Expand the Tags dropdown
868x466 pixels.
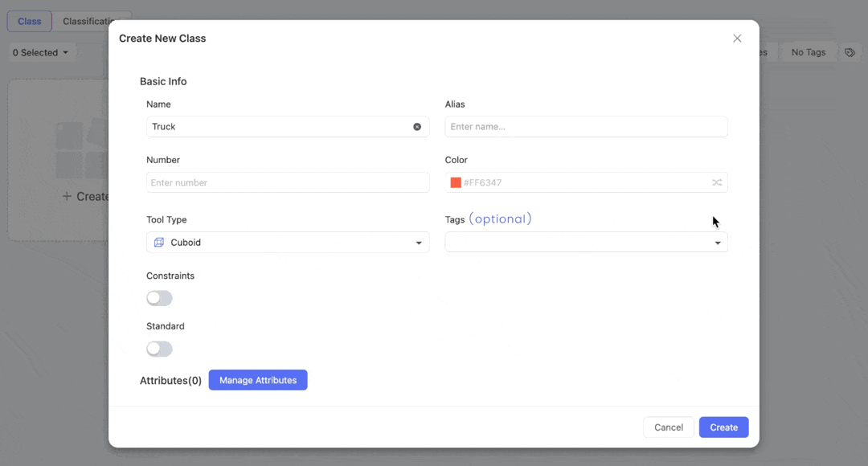[x=718, y=243]
